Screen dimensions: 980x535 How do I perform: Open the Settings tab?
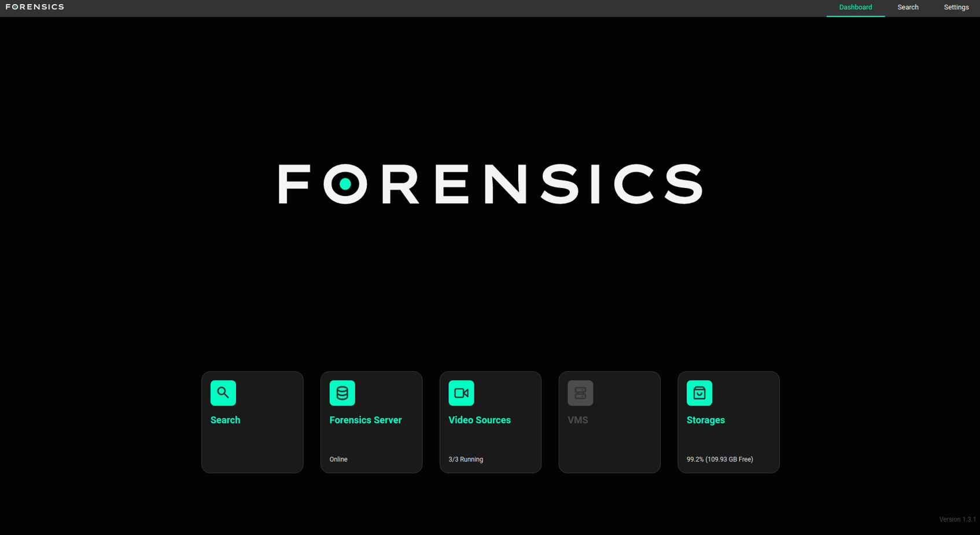[x=956, y=8]
